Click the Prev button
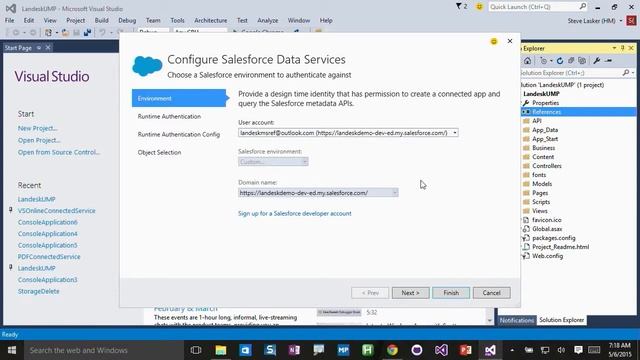 370,293
